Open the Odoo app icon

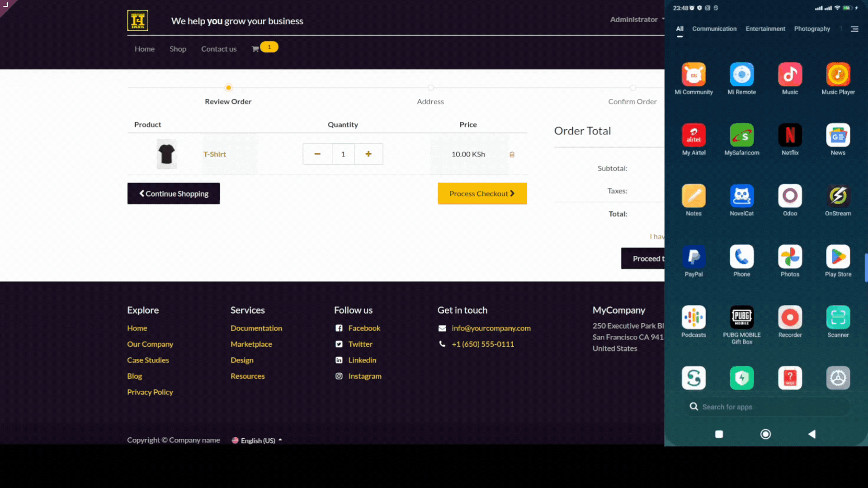[x=790, y=196]
